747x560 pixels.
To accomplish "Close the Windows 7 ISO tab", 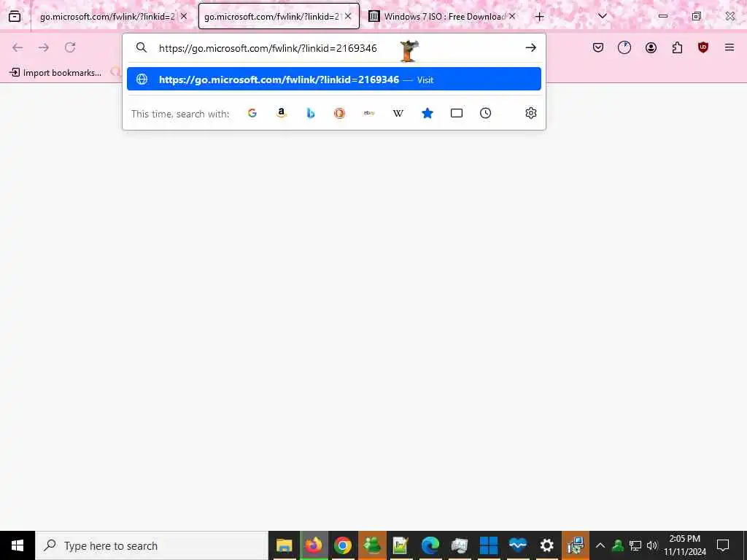I will point(512,16).
